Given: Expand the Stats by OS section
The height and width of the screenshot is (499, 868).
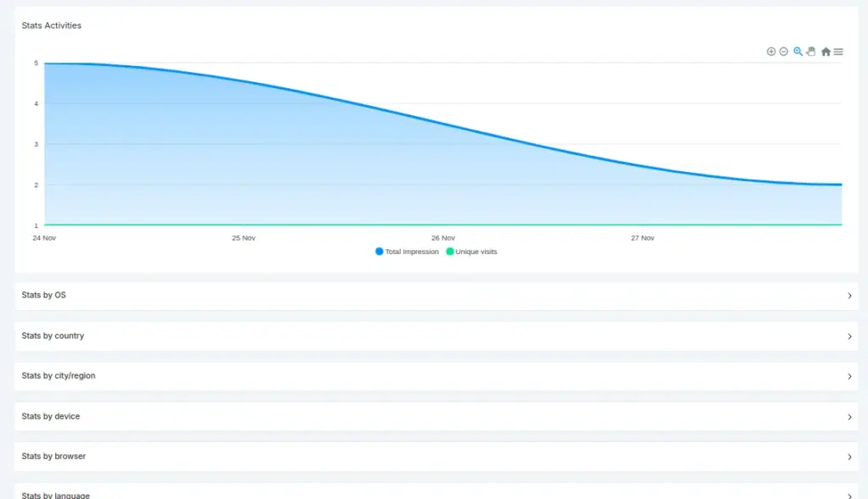Looking at the screenshot, I should (x=434, y=296).
